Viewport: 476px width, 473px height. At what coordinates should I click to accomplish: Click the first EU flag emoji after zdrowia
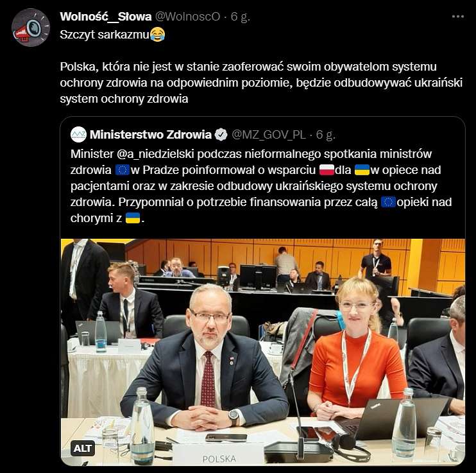point(123,170)
